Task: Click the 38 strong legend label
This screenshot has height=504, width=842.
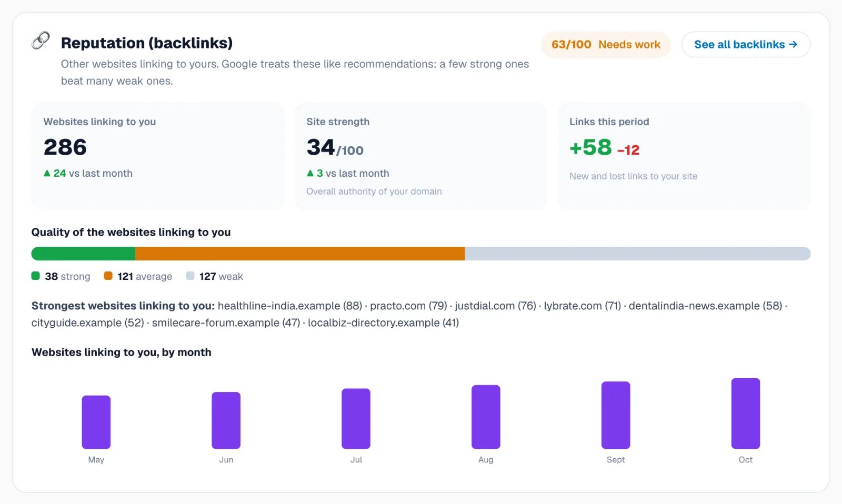Action: [x=67, y=276]
